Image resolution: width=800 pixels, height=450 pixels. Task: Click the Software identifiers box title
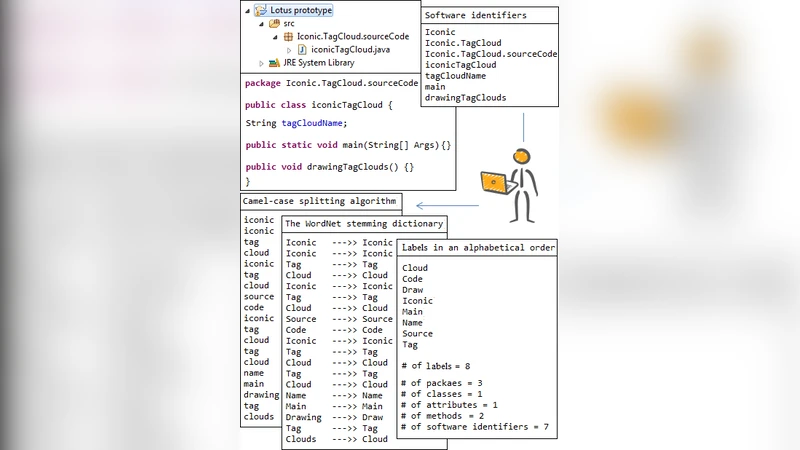click(x=475, y=16)
